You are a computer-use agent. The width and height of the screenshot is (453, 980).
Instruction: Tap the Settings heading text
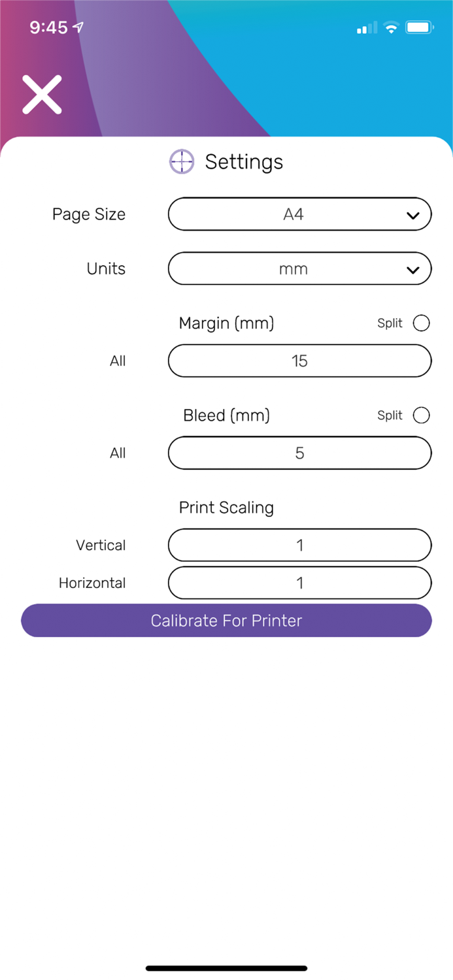[244, 161]
